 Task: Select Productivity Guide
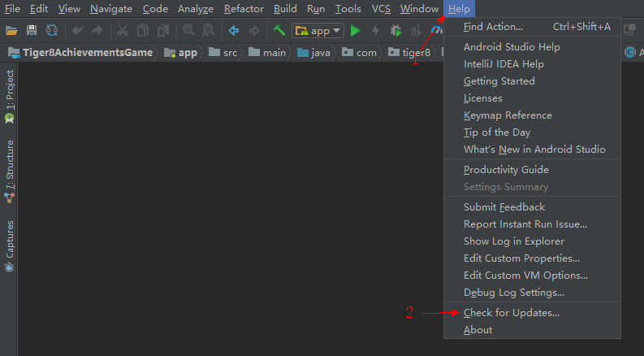coord(532,170)
